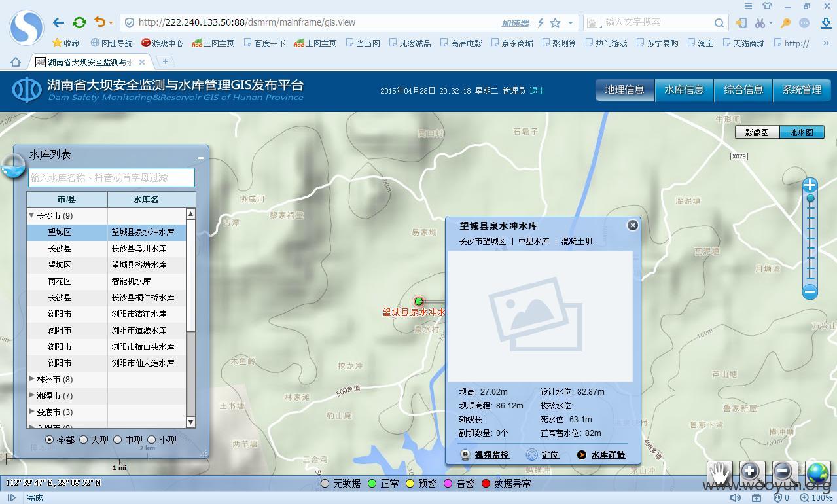Reload the page with the green refresh icon
Image resolution: width=837 pixels, height=504 pixels.
pos(79,22)
